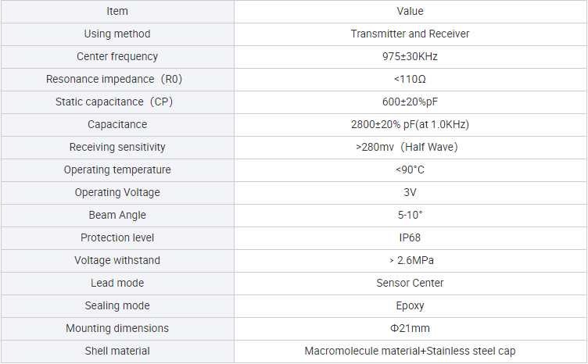Click the 2800±20% pF(at 1.0KHz) value

pyautogui.click(x=410, y=125)
